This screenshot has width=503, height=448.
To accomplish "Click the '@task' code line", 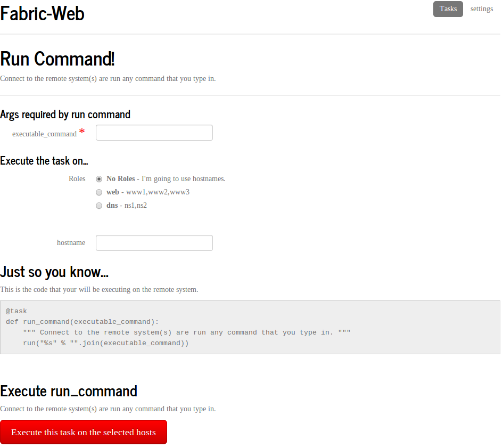I will click(x=17, y=311).
